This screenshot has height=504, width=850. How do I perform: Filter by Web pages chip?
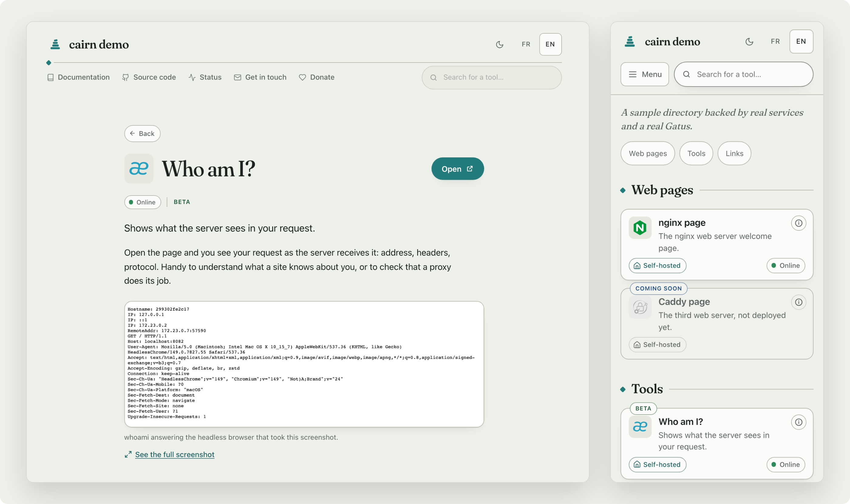pos(648,153)
